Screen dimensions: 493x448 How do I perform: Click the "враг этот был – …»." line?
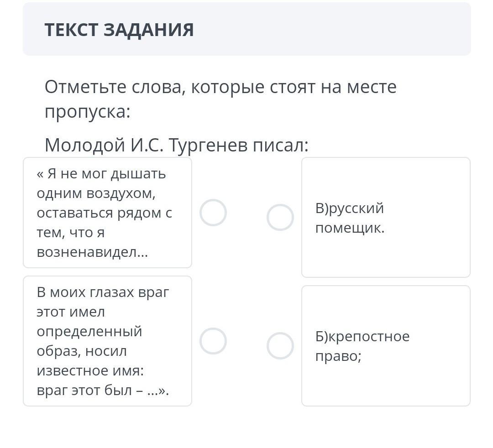pyautogui.click(x=103, y=391)
